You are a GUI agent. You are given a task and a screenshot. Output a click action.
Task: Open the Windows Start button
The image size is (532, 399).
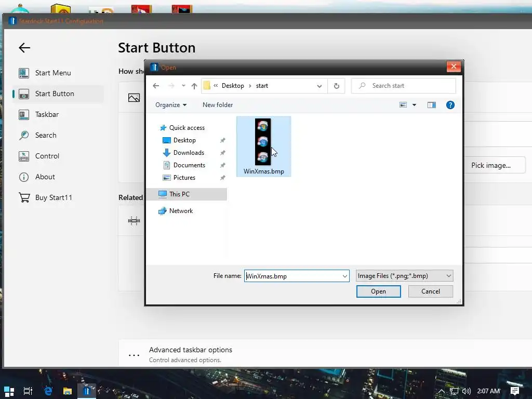9,391
